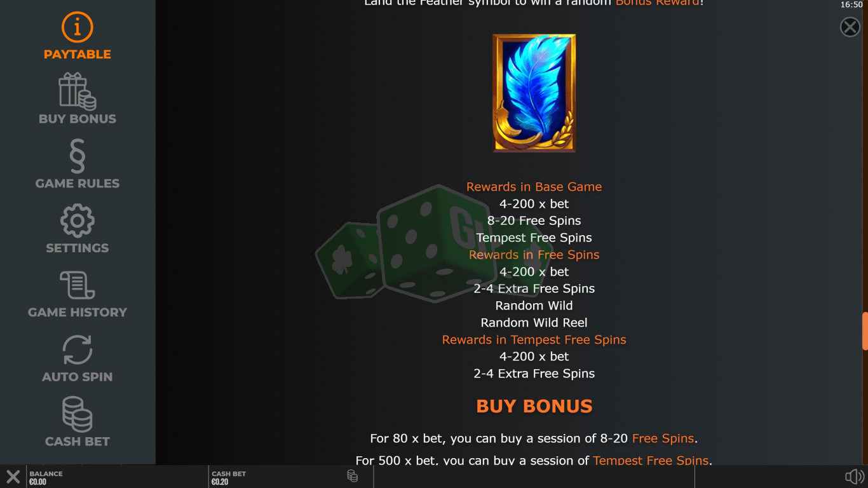The image size is (868, 488).
Task: Open the Settings gear icon
Action: (x=78, y=221)
